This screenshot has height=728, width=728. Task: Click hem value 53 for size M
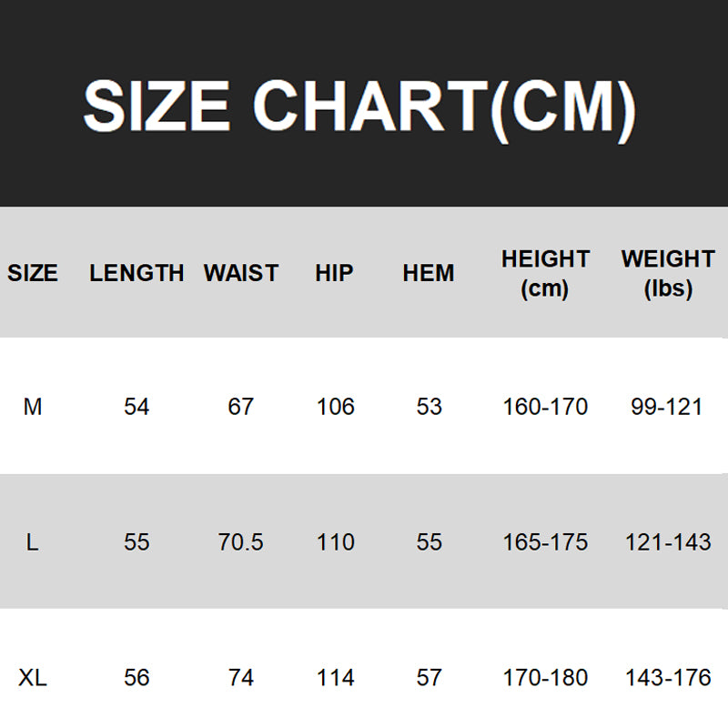tap(429, 407)
